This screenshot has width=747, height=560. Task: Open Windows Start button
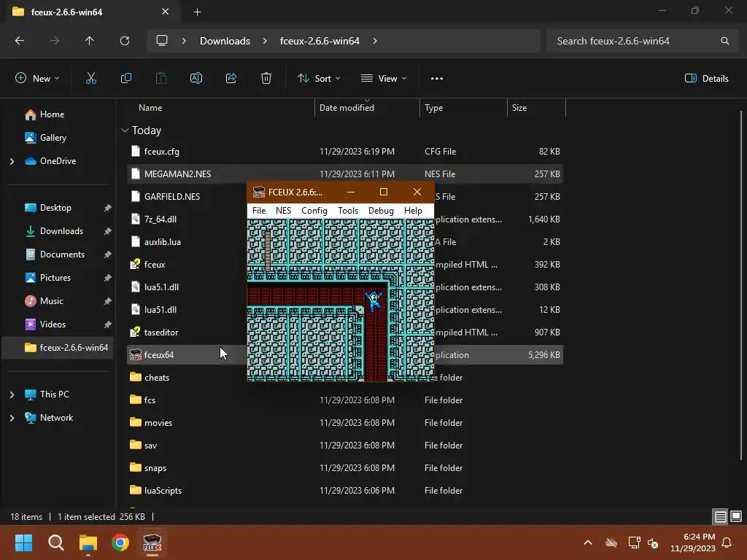coord(23,542)
